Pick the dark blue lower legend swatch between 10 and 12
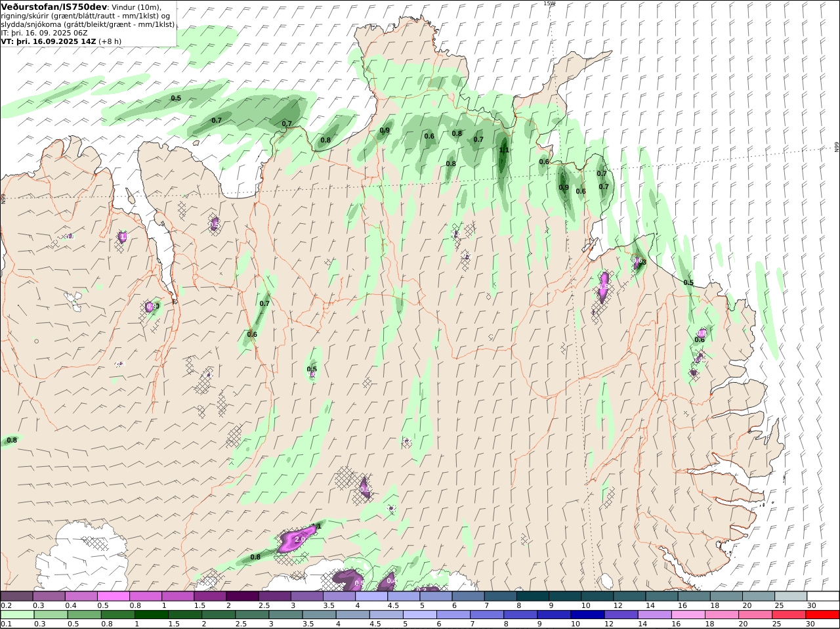Viewport: 840px width, 629px height. 587,615
